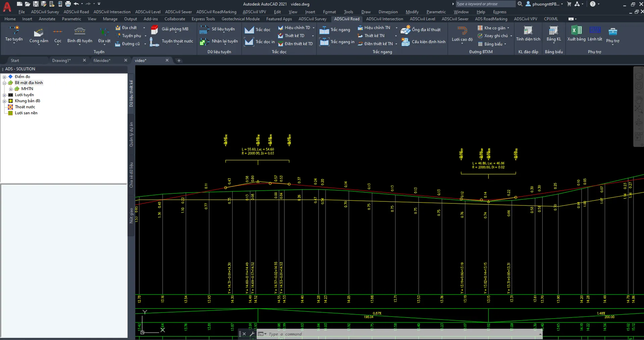This screenshot has height=340, width=644.
Task: Click the Trắc ngang cross-section icon
Action: tap(324, 30)
